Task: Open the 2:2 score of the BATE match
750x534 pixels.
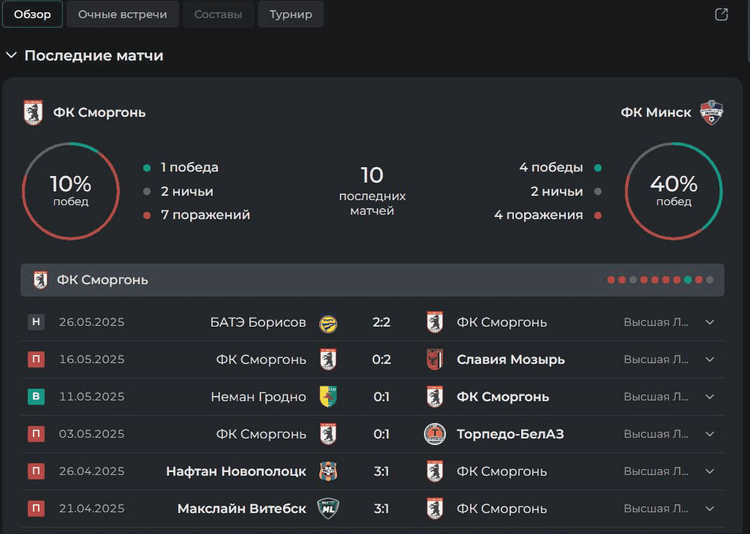Action: (381, 323)
